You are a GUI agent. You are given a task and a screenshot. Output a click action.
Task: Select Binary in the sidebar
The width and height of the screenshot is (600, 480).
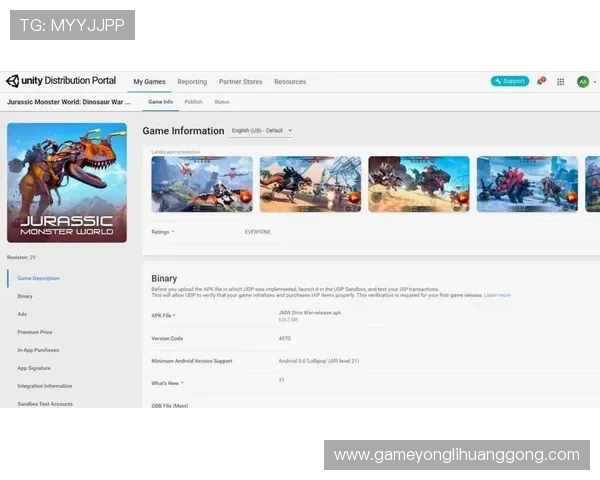pos(25,296)
